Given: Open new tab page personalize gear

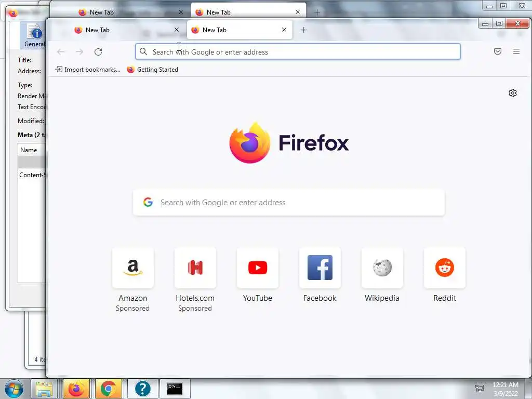Looking at the screenshot, I should pyautogui.click(x=513, y=93).
